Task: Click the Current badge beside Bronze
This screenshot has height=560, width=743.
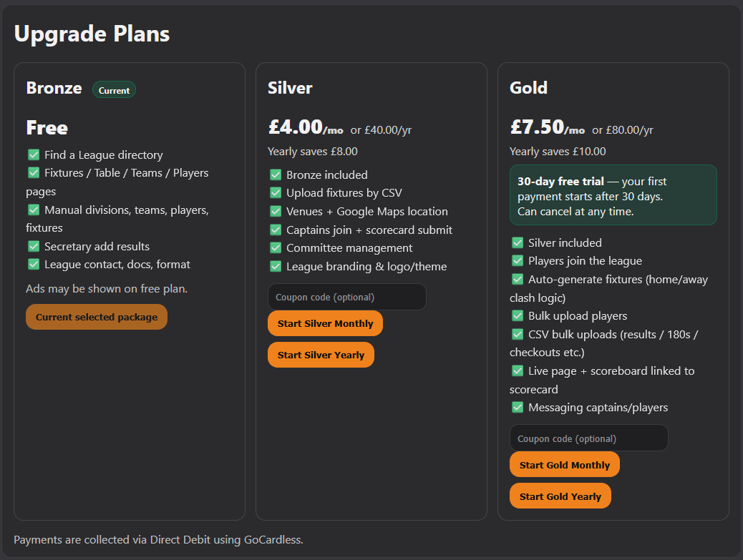Action: 114,90
